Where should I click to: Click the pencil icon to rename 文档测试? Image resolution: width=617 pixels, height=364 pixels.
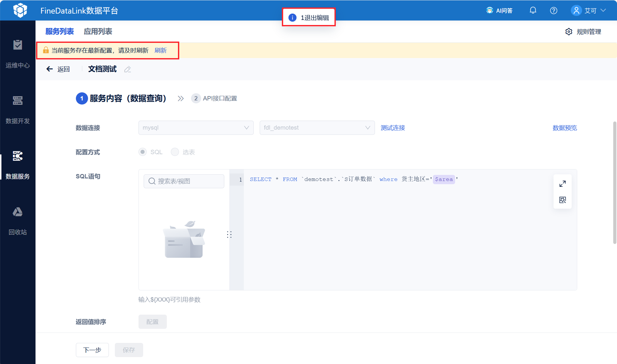point(128,69)
